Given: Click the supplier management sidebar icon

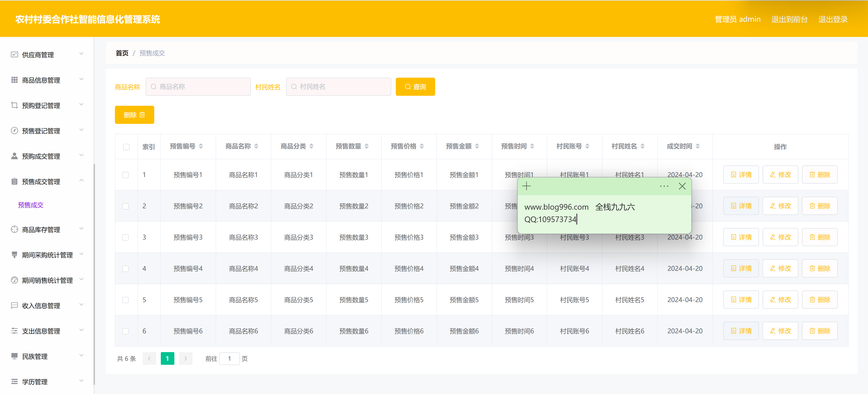Looking at the screenshot, I should (x=14, y=55).
